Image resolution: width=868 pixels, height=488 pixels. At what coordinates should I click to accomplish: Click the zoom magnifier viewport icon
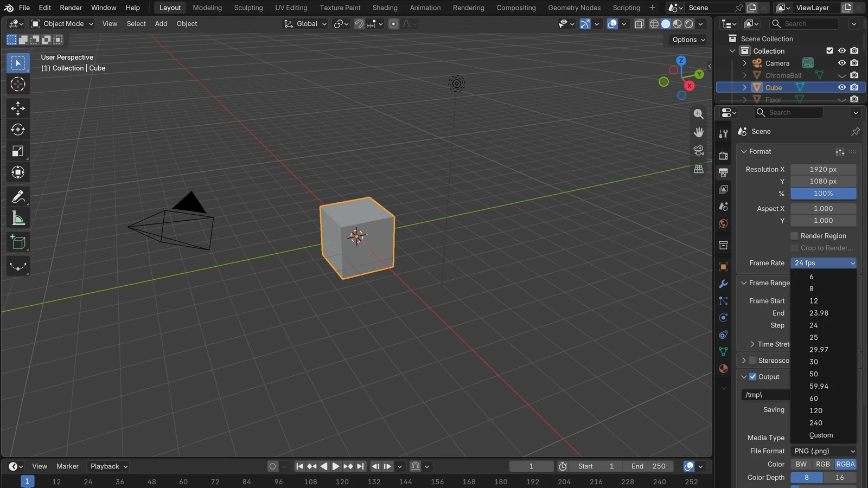[x=699, y=114]
